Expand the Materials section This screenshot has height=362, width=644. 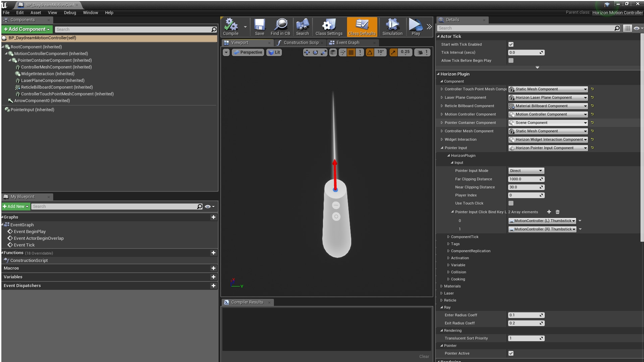[441, 286]
